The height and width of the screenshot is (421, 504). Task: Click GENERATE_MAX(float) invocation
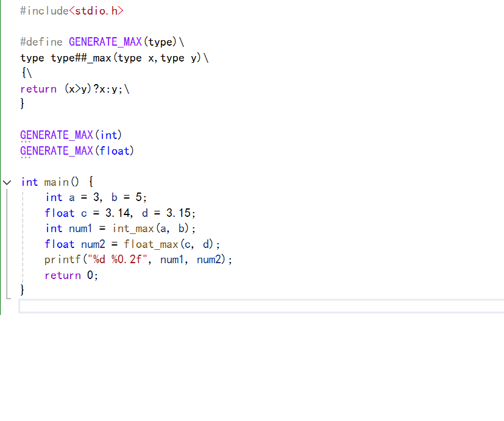coord(77,150)
